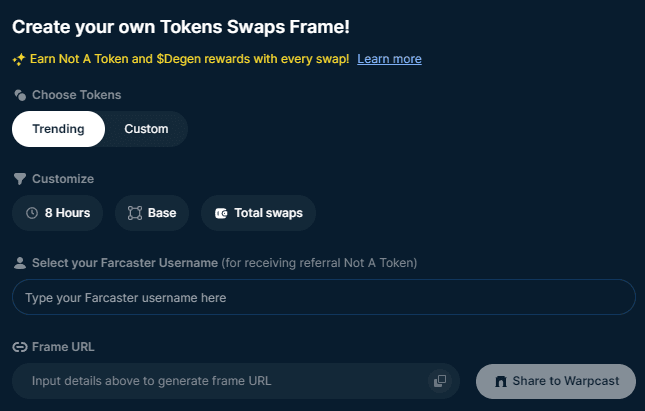Select the Trending tokens option
This screenshot has height=411, width=645.
(x=58, y=129)
